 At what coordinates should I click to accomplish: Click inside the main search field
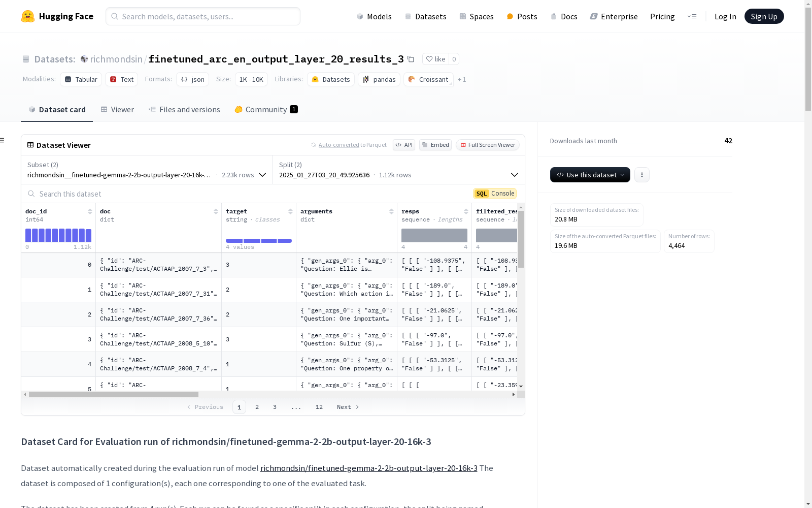point(203,16)
